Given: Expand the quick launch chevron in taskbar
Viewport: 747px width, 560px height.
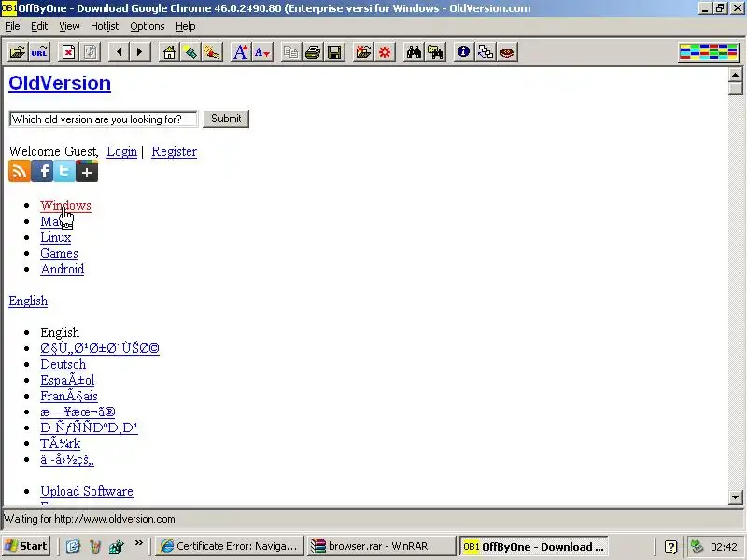Looking at the screenshot, I should pos(138,543).
